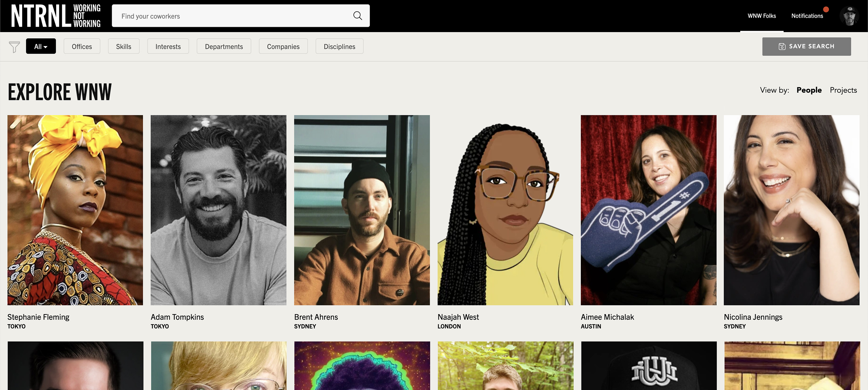
Task: Open the Disciplines filter
Action: [339, 47]
